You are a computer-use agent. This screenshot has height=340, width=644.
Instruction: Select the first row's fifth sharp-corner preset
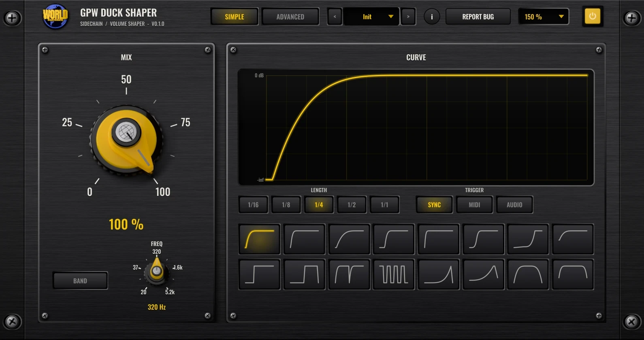439,239
